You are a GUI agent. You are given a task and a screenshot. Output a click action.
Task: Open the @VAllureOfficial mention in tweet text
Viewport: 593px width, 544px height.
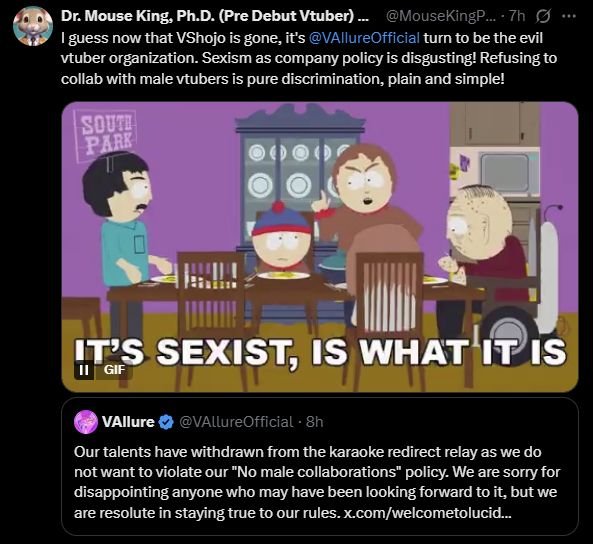click(364, 38)
